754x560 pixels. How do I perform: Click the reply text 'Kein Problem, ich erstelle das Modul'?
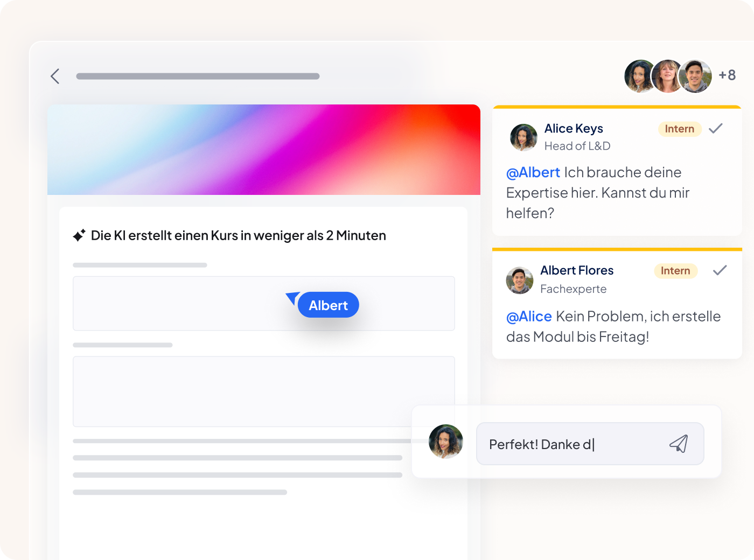[x=613, y=326]
